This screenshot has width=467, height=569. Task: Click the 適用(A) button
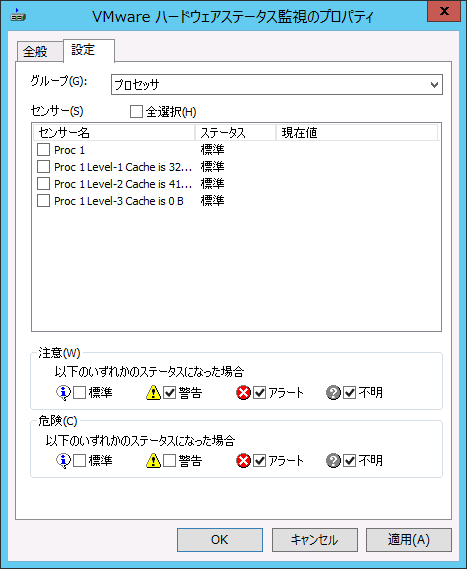point(409,540)
